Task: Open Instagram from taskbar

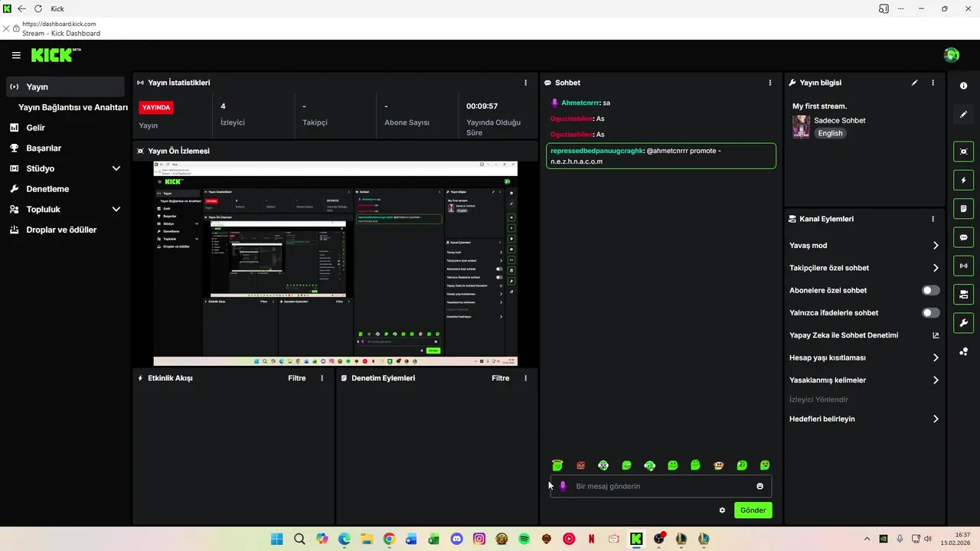Action: coord(479,539)
